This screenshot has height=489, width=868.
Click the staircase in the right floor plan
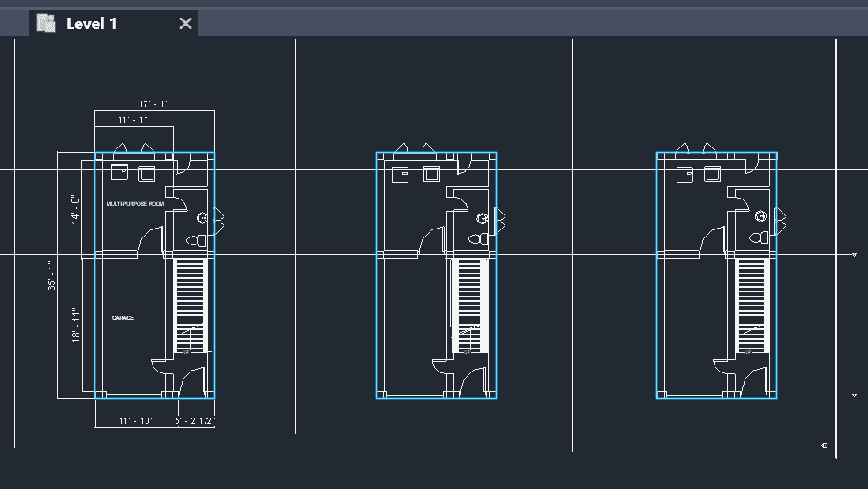(752, 302)
